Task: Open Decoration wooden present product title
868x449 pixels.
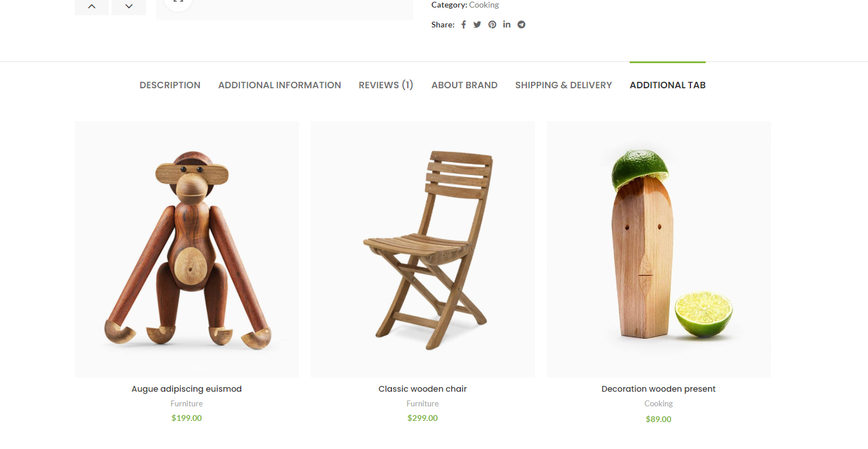Action: point(658,389)
